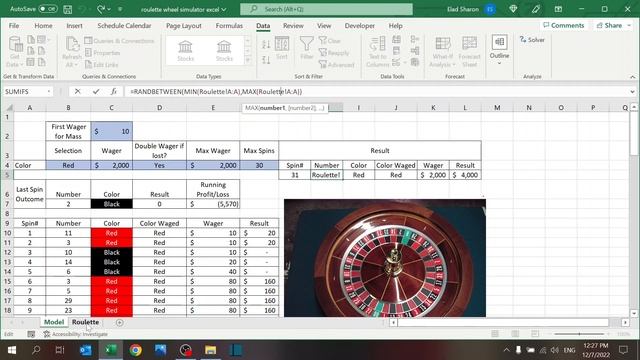Click the vertical scrollbar down arrow
This screenshot has height=360, width=640.
[x=633, y=313]
